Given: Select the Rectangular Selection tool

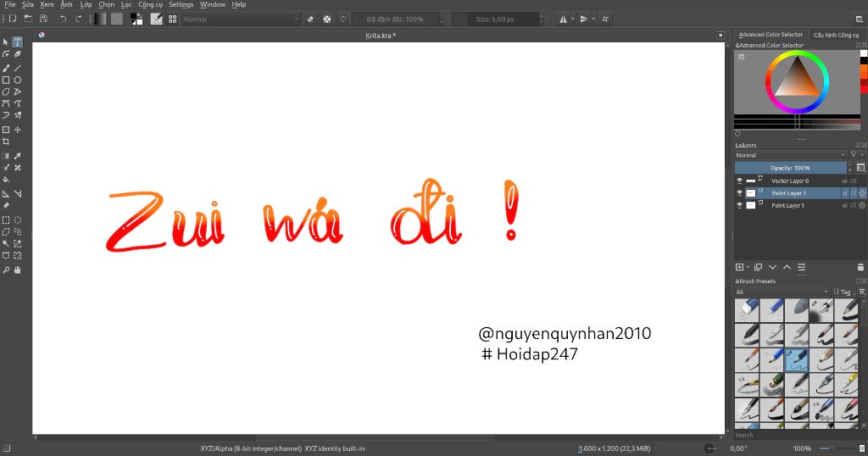Looking at the screenshot, I should click(x=6, y=220).
